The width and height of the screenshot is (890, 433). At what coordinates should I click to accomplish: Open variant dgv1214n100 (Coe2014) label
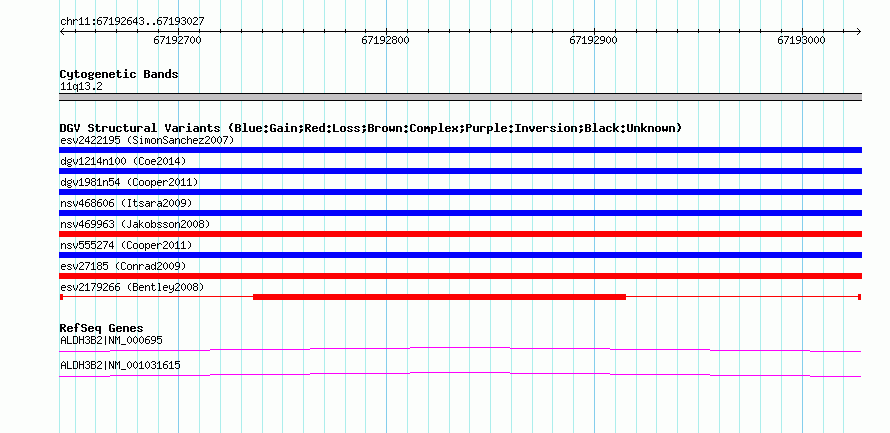(x=123, y=161)
